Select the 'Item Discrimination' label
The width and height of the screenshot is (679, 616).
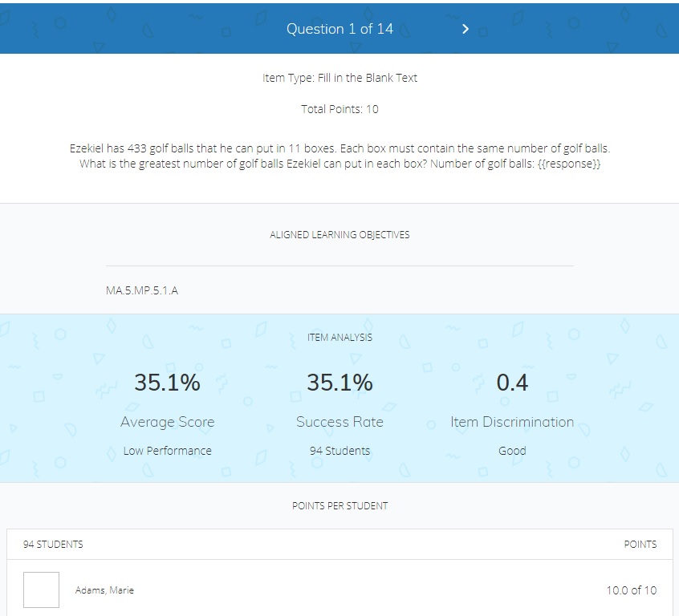click(x=512, y=422)
